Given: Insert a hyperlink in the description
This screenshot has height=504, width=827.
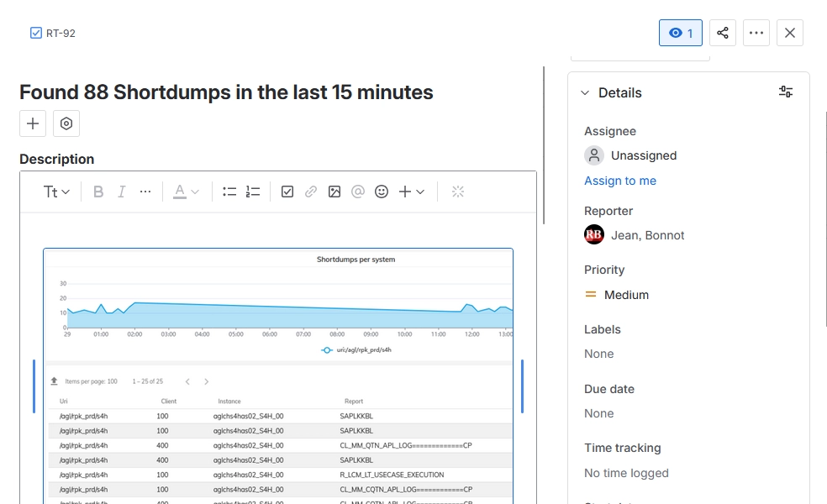Looking at the screenshot, I should coord(311,192).
